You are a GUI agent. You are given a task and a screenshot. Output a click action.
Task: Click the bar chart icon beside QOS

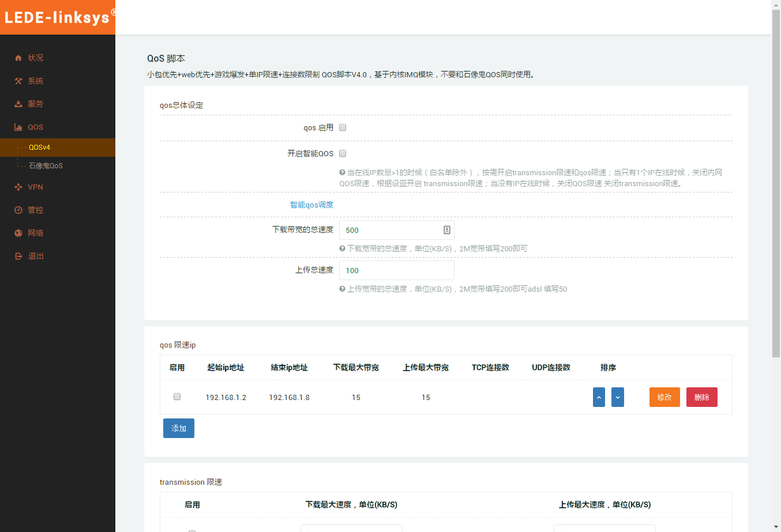(x=18, y=127)
